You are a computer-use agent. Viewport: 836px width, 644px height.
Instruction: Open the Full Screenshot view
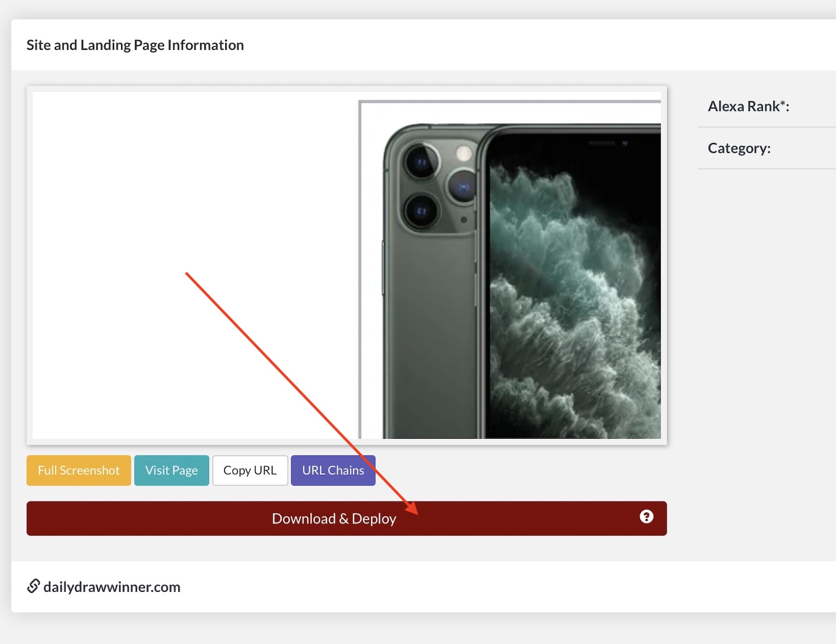coord(79,471)
